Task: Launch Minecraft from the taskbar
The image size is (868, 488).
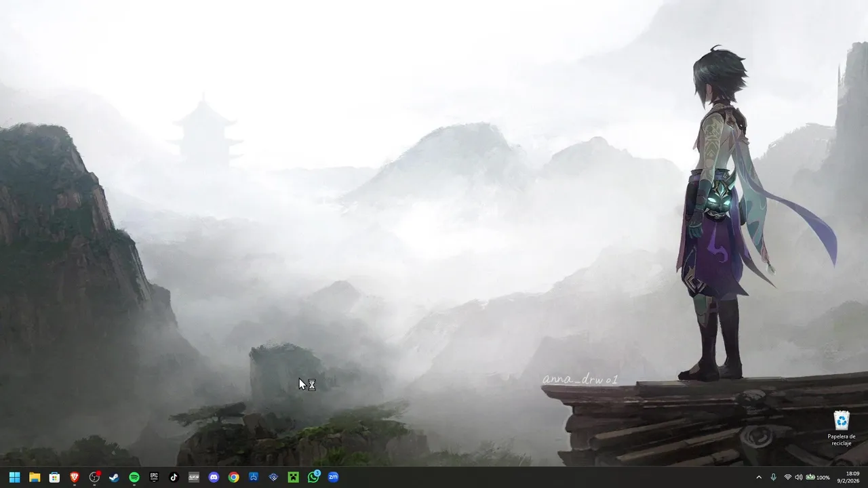Action: coord(293,477)
